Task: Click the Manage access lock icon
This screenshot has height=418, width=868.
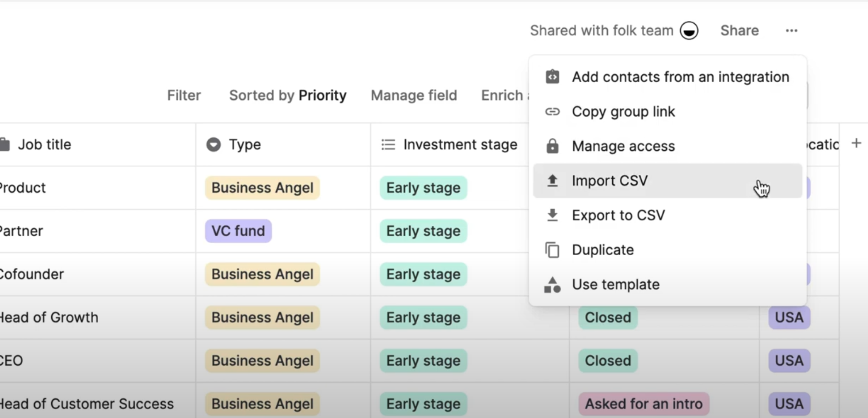Action: point(552,146)
